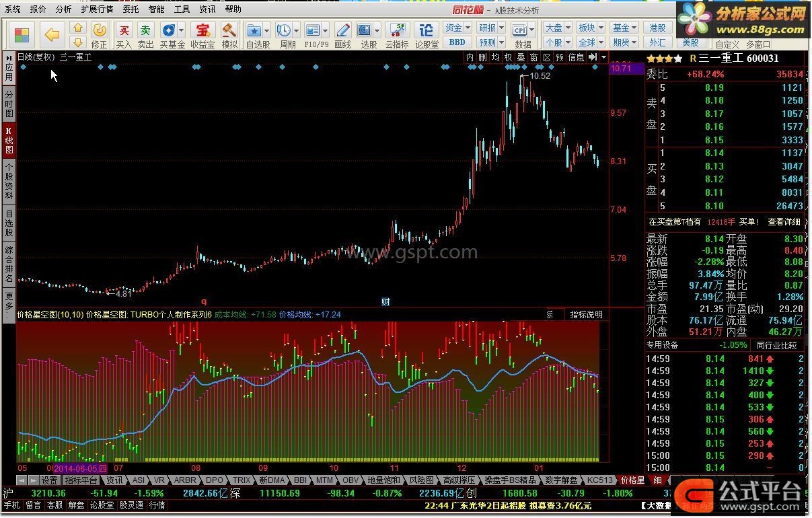The width and height of the screenshot is (812, 518).
Task: Click the 指标平台 tab
Action: [81, 480]
